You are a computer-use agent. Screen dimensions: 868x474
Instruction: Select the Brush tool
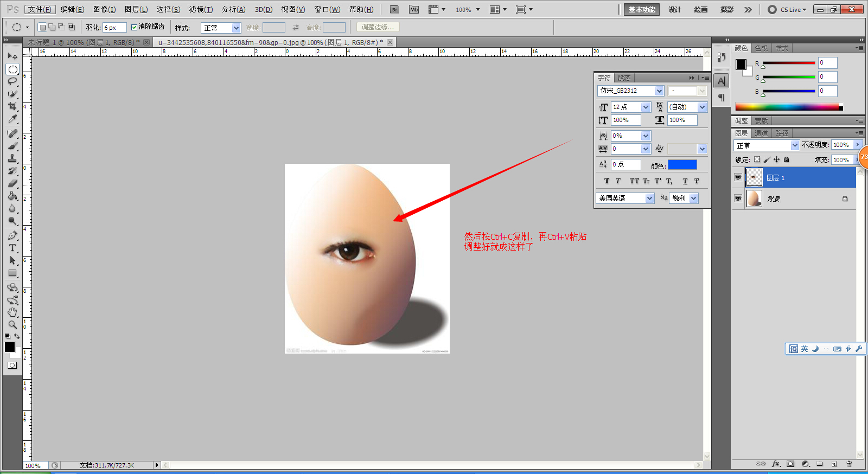tap(12, 146)
